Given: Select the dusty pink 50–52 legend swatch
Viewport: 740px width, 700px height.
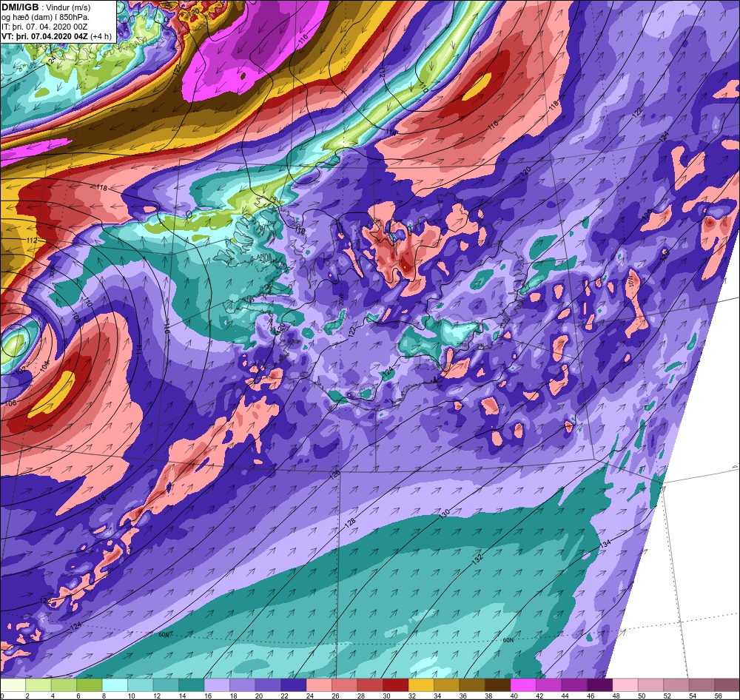Looking at the screenshot, I should [650, 684].
